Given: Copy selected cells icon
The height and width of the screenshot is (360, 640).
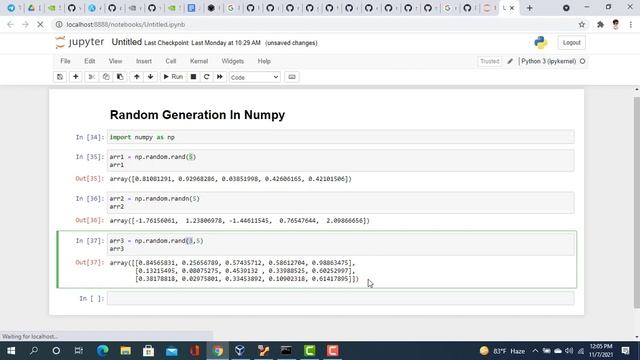Looking at the screenshot, I should (106, 77).
